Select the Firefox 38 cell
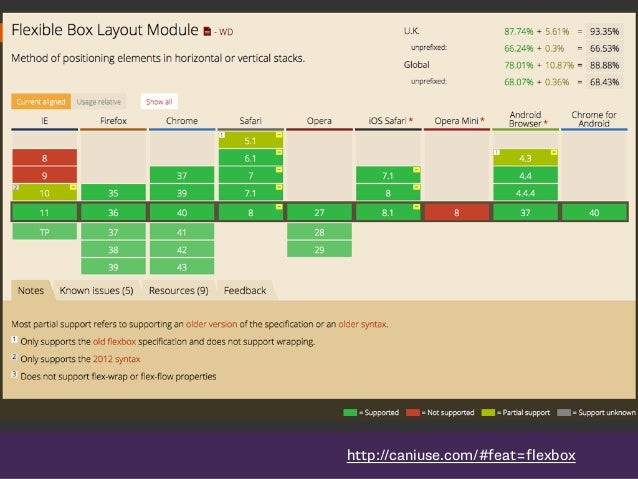 pyautogui.click(x=113, y=249)
